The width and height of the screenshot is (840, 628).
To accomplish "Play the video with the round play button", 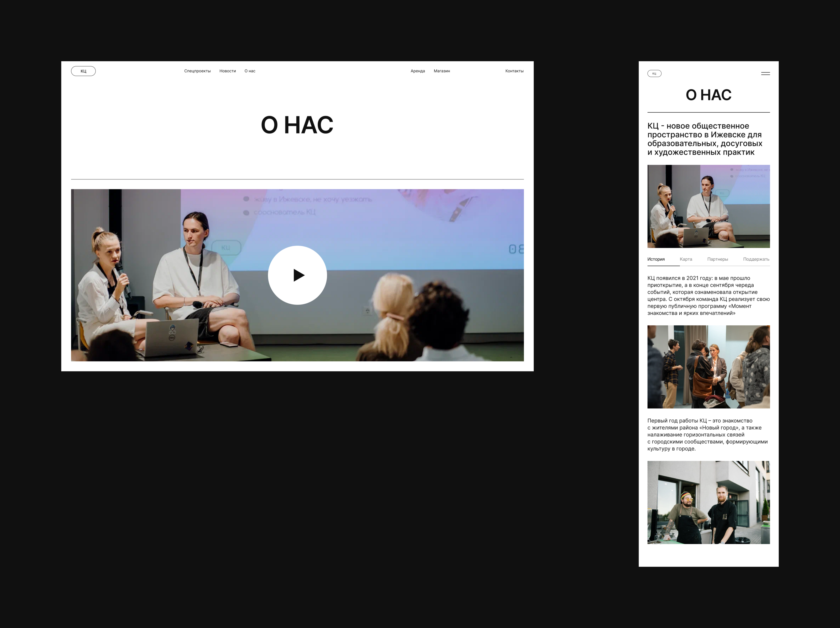I will point(297,275).
